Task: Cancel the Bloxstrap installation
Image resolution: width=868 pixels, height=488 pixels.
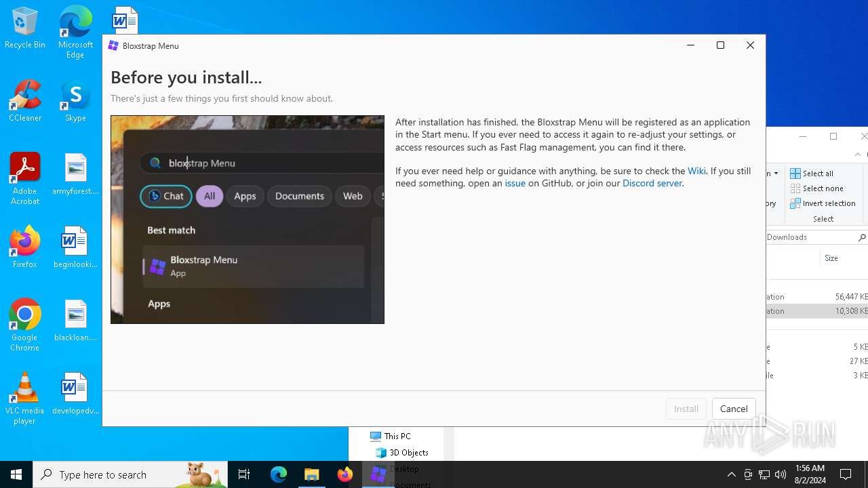Action: [734, 409]
